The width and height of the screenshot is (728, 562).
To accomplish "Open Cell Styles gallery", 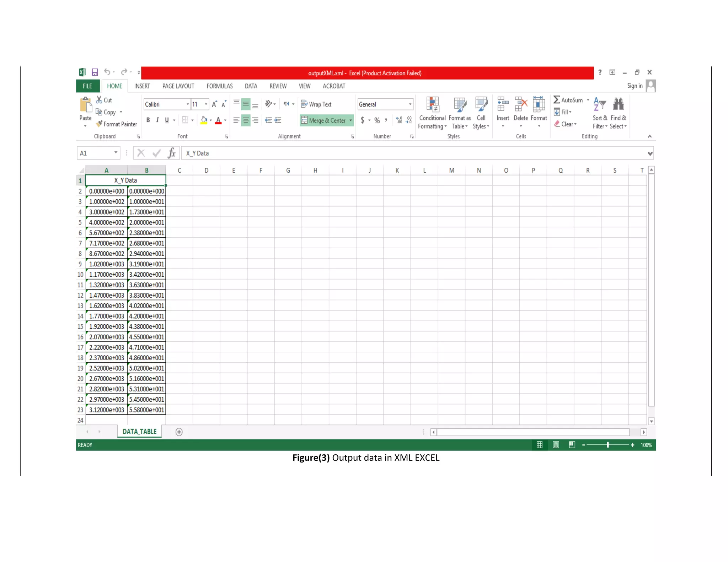I will (x=481, y=113).
